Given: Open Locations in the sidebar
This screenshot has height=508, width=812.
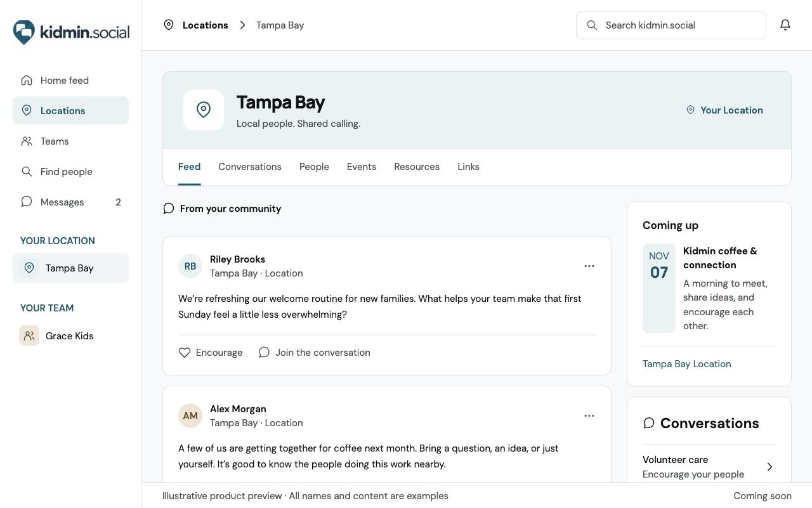Looking at the screenshot, I should 70,110.
